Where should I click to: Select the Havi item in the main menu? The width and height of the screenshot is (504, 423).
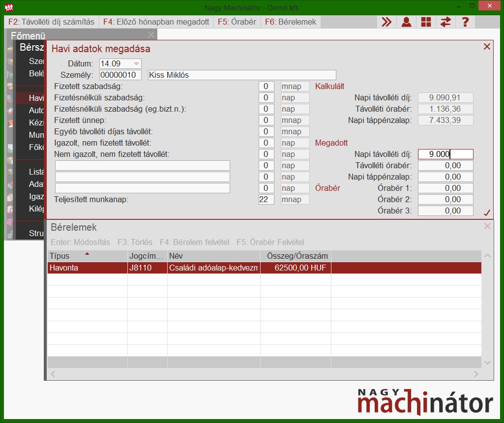[30, 98]
